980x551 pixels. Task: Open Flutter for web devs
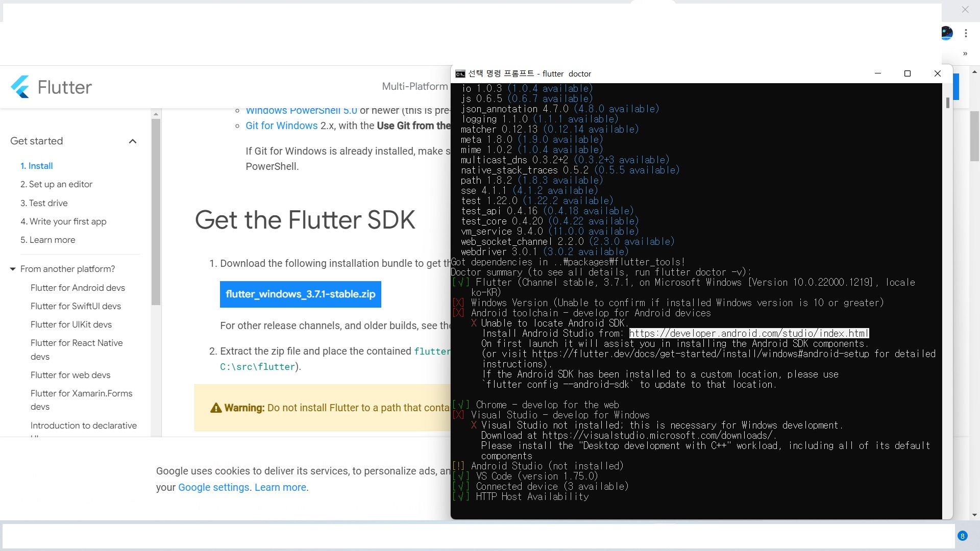(x=70, y=375)
